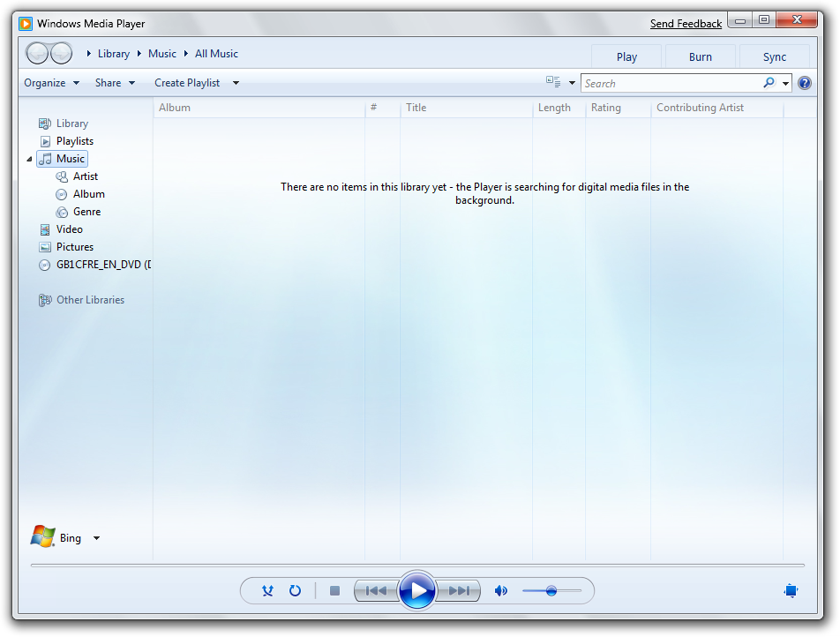Click the Create Playlist button
Viewport: 840px width, 637px height.
click(x=187, y=83)
